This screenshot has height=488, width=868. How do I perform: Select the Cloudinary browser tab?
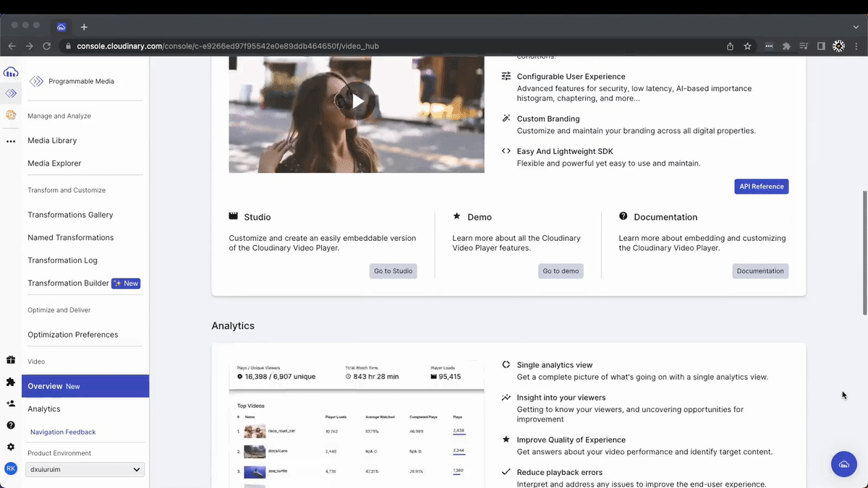(61, 27)
